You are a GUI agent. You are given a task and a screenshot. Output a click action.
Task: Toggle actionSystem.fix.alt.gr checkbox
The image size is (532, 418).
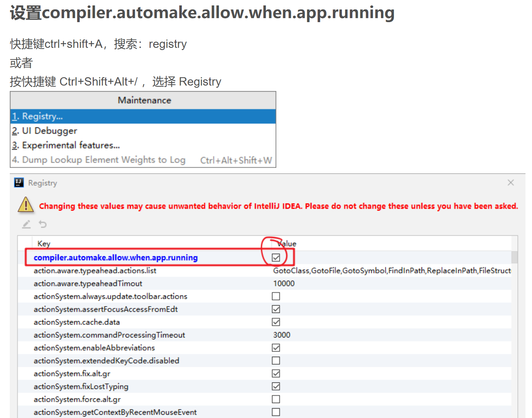pyautogui.click(x=276, y=373)
